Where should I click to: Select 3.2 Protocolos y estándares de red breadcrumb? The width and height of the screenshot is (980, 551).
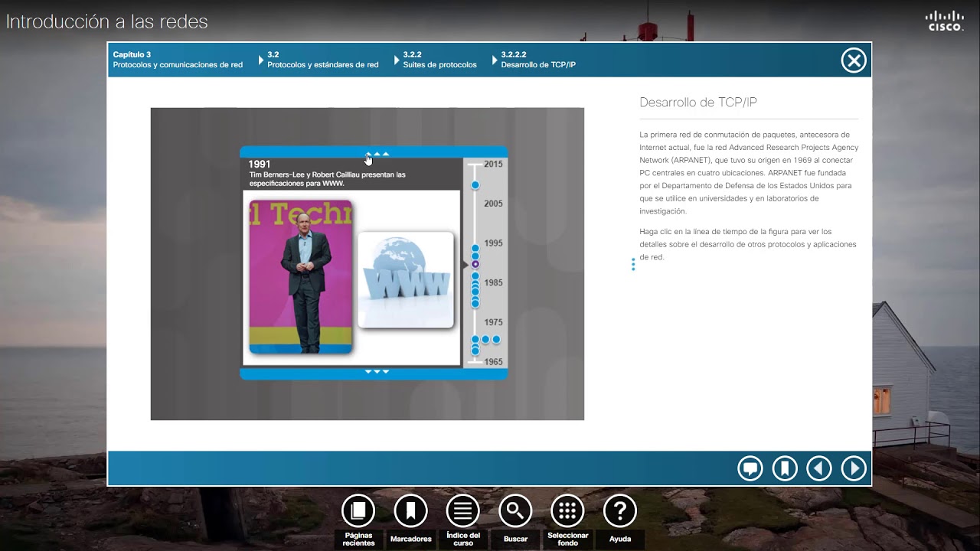click(322, 60)
